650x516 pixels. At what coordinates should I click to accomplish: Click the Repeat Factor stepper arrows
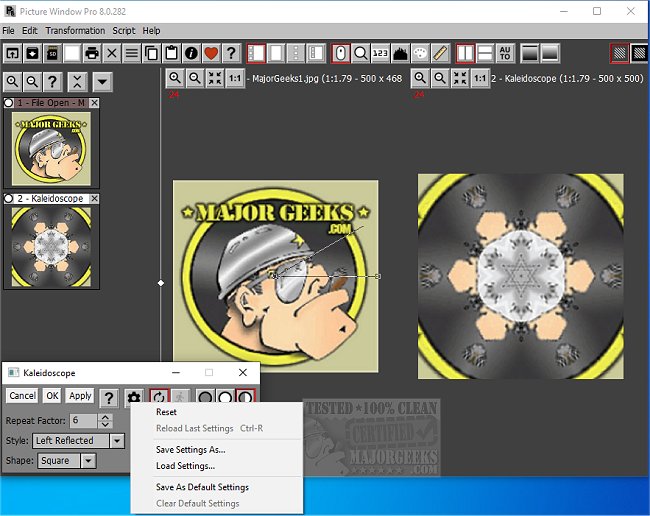point(105,421)
